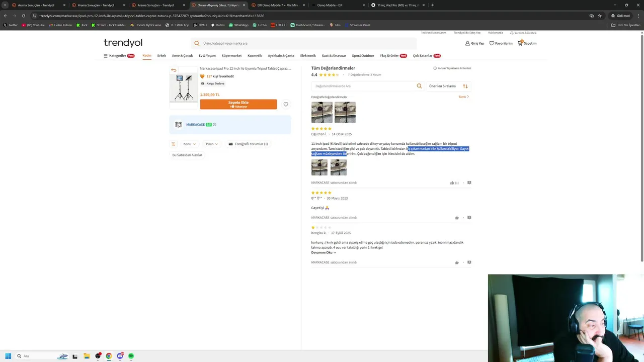Click the main Ürün, kategori veya marka search box
The height and width of the screenshot is (362, 644).
coord(303,43)
